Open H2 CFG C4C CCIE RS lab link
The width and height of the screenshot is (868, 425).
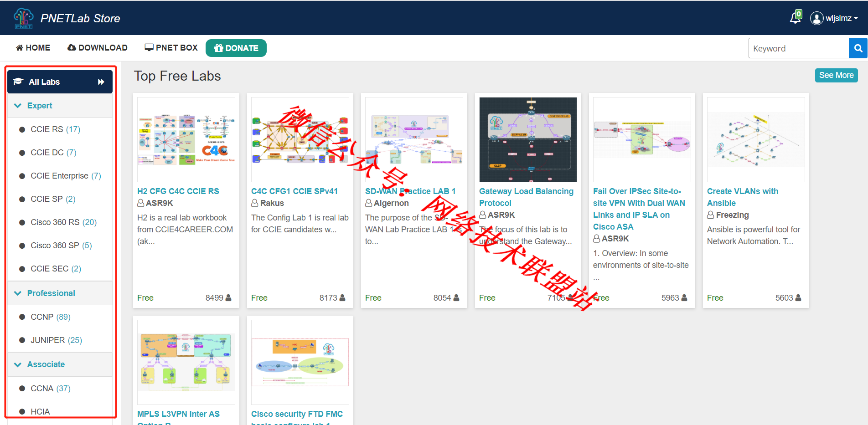pyautogui.click(x=178, y=191)
